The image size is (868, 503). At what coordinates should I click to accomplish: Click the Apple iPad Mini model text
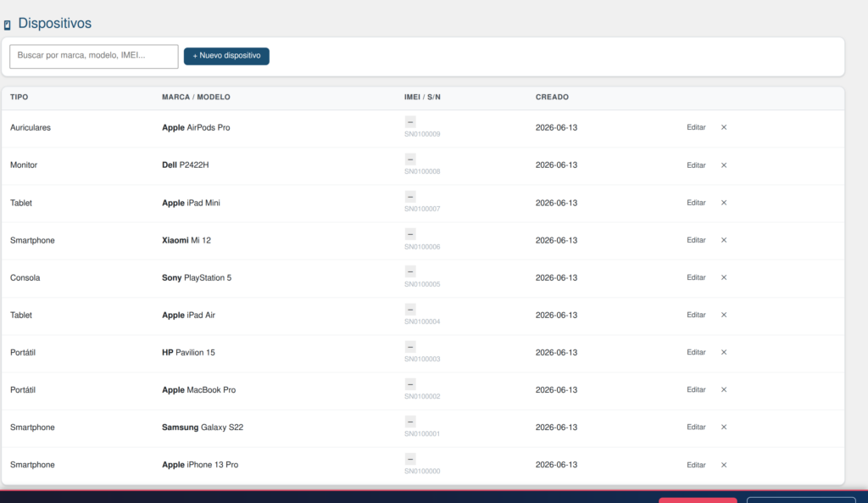[191, 203]
